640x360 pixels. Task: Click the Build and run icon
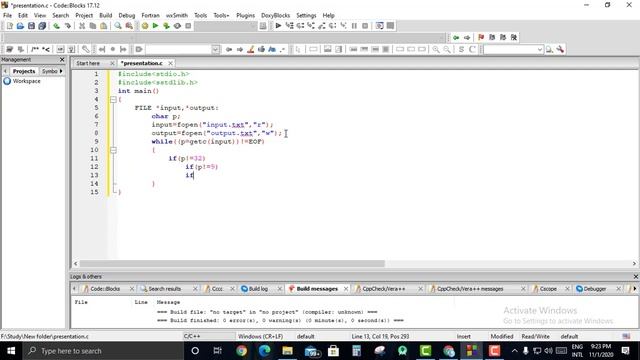tap(166, 26)
